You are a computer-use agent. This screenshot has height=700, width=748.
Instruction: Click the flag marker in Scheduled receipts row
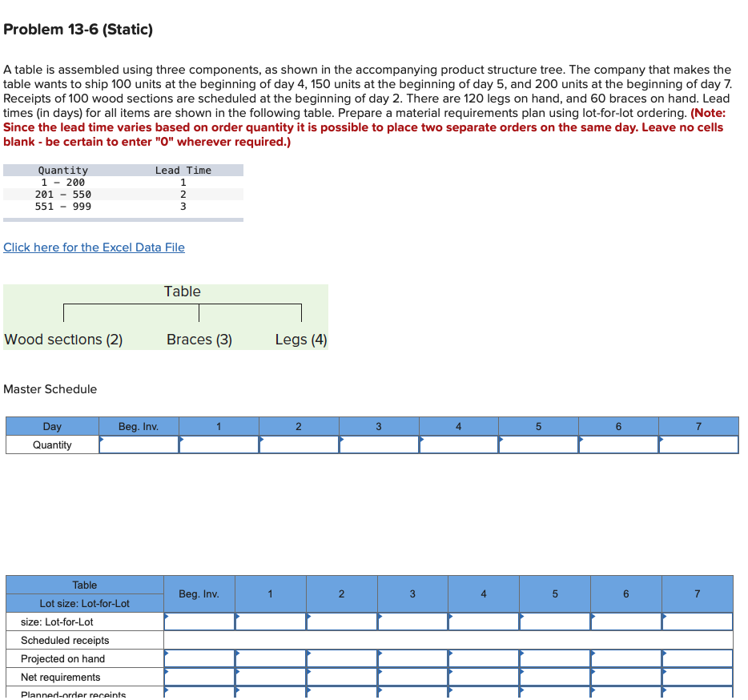(167, 640)
